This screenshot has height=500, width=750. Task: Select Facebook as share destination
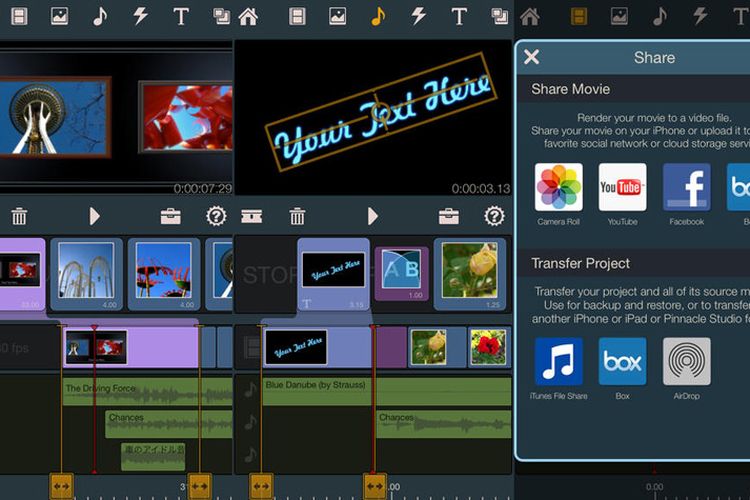[686, 188]
